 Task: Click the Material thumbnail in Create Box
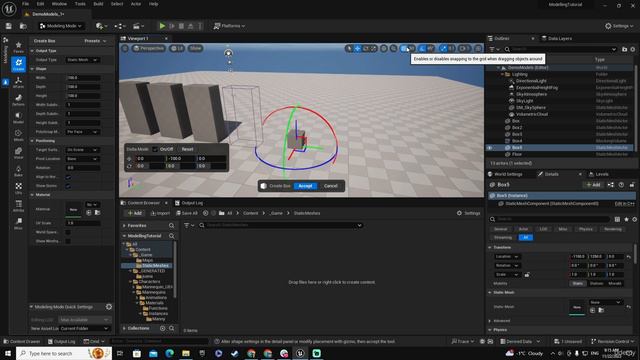coord(73,209)
